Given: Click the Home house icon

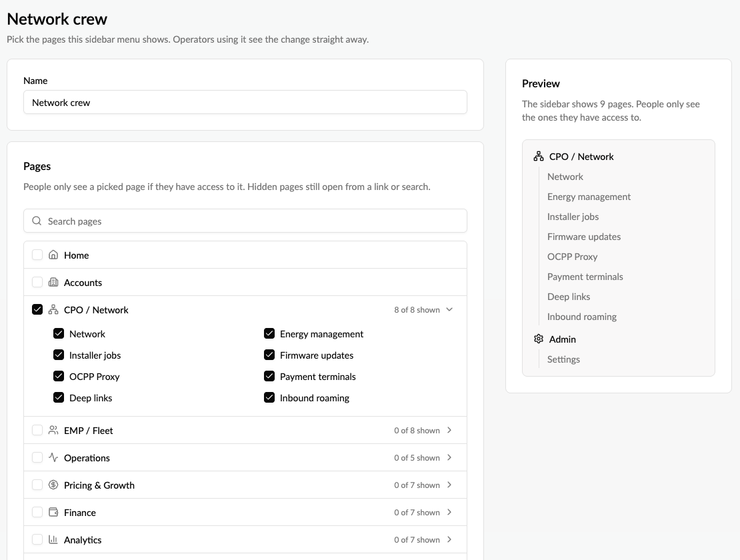Looking at the screenshot, I should [x=53, y=255].
